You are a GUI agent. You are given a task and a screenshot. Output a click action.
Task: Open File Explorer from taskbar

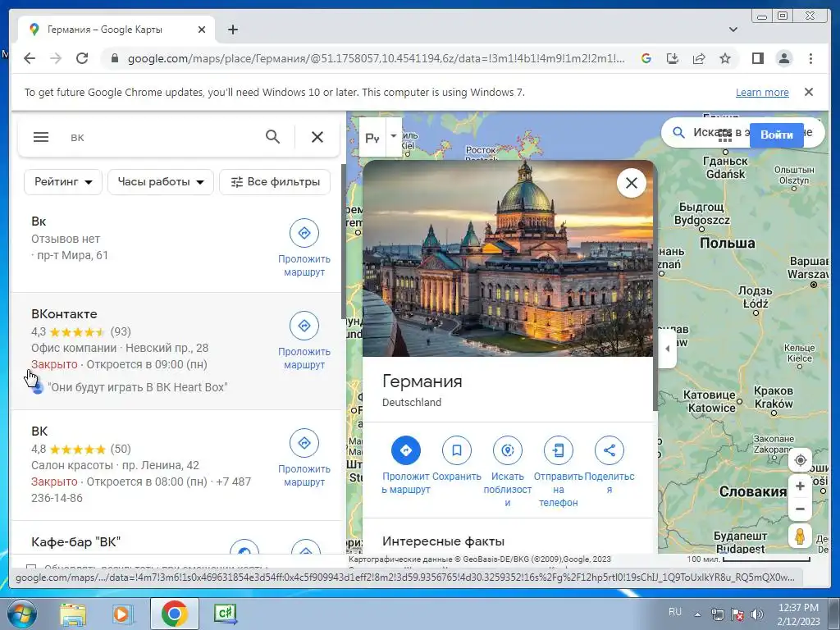(x=72, y=614)
